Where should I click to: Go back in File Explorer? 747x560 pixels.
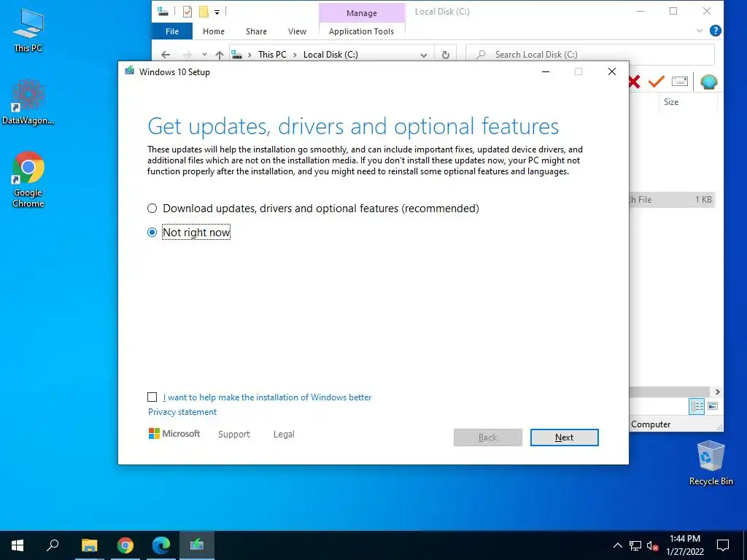(166, 55)
